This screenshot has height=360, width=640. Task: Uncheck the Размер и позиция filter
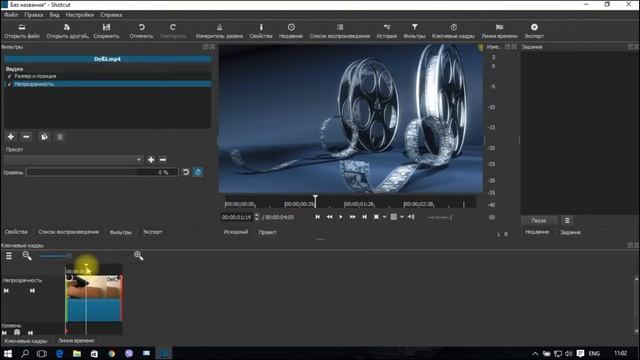[x=9, y=76]
